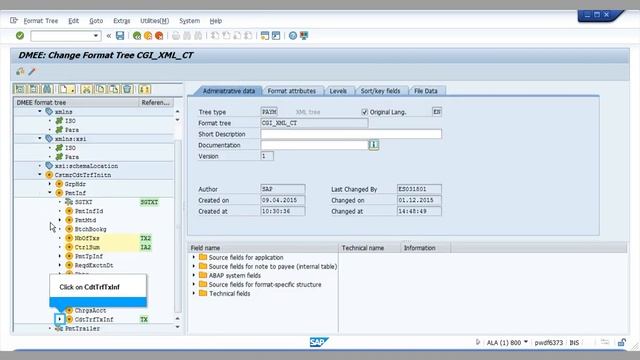640x360 pixels.
Task: Click the Expand subtree icon in tree toolbar
Action: tap(19, 89)
